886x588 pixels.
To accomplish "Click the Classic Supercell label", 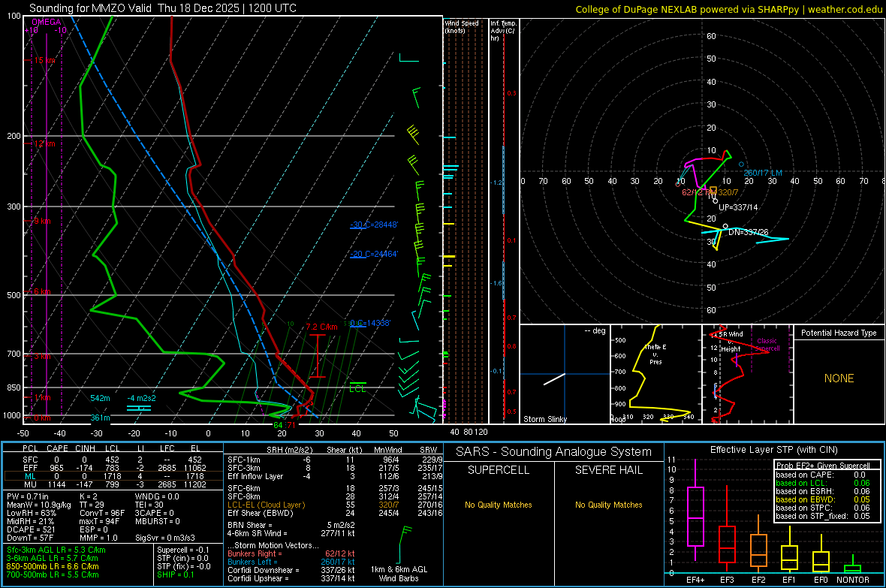I will (x=767, y=345).
